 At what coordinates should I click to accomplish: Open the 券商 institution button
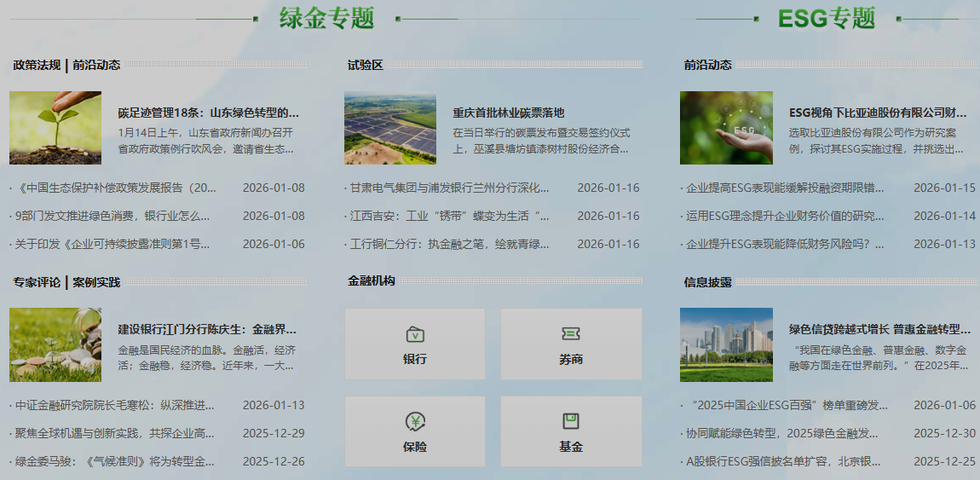click(571, 344)
